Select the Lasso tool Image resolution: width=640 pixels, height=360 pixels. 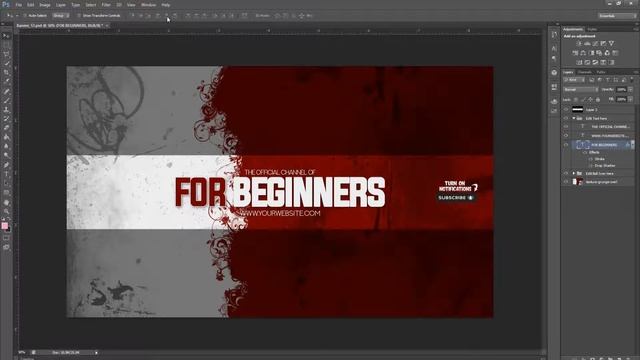6,54
